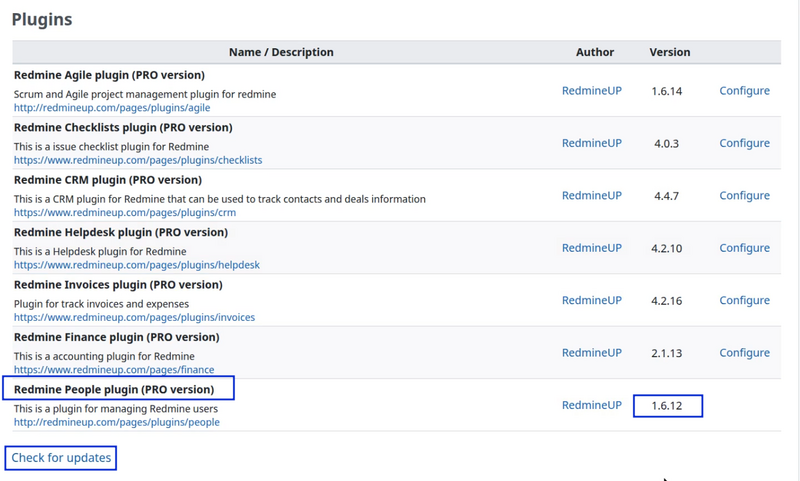
Task: Click version number 4.4.7
Action: point(667,196)
